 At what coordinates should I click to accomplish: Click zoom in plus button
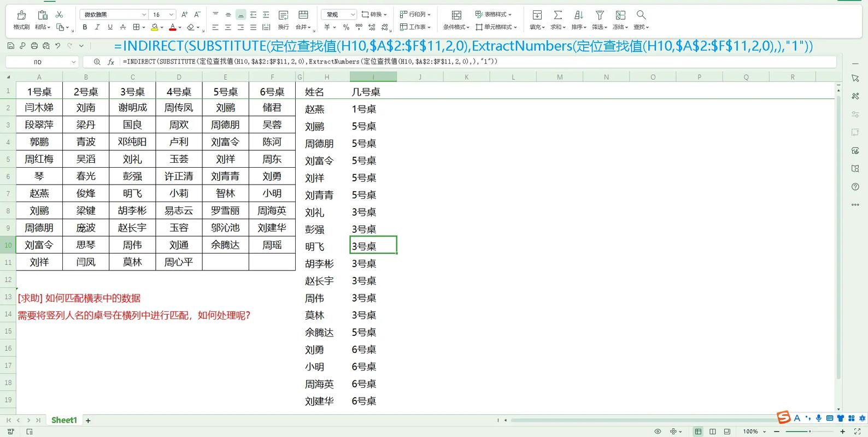[x=843, y=432]
